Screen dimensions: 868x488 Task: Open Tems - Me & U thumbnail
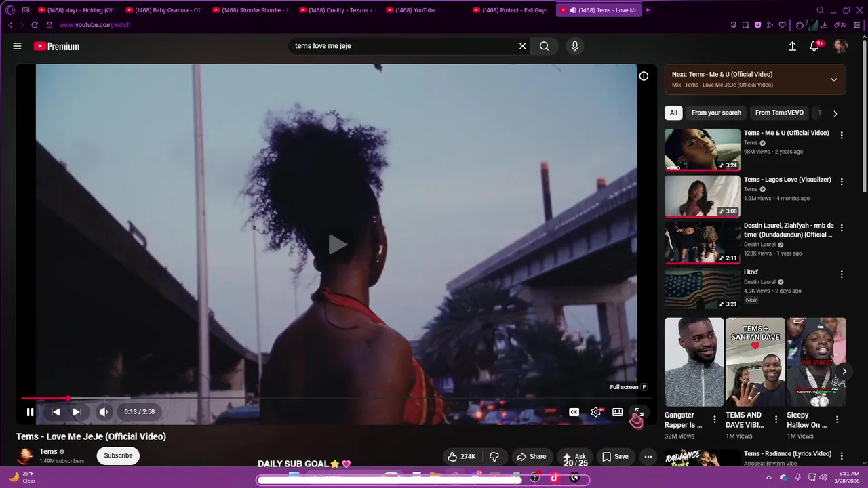click(703, 150)
